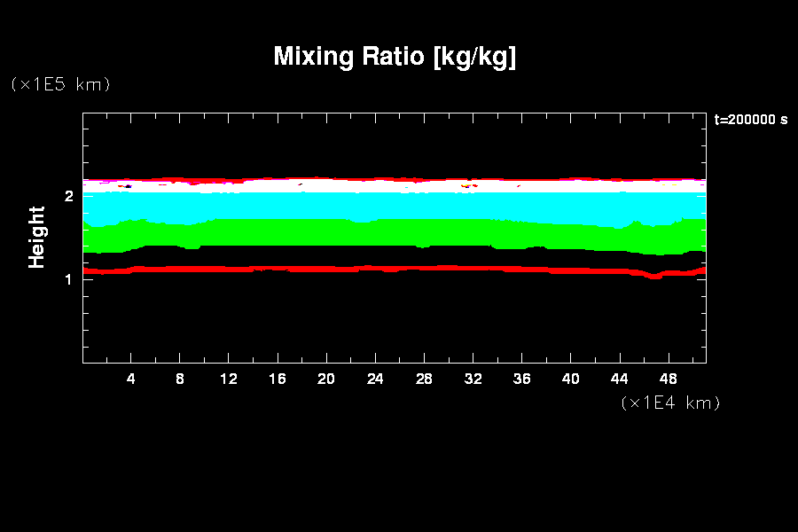This screenshot has width=798, height=532.
Task: Select the "Height" y-axis label
Action: tap(37, 237)
